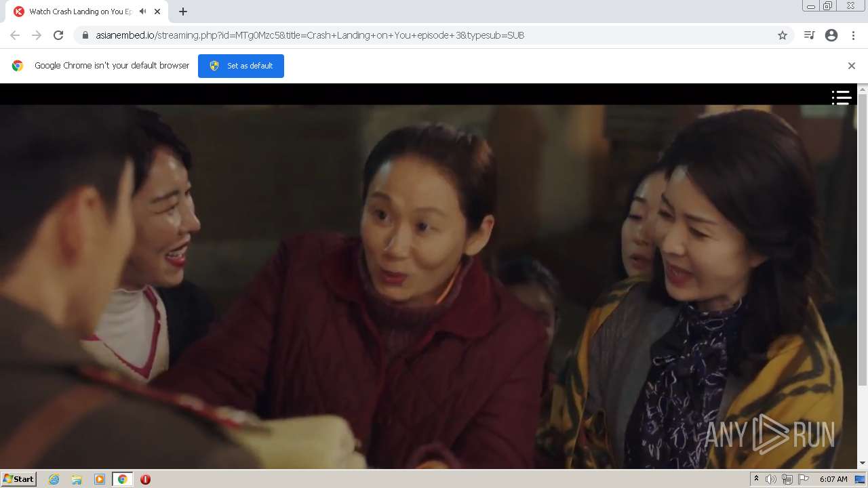Open Action Center flag icon
The height and width of the screenshot is (488, 868).
(804, 479)
